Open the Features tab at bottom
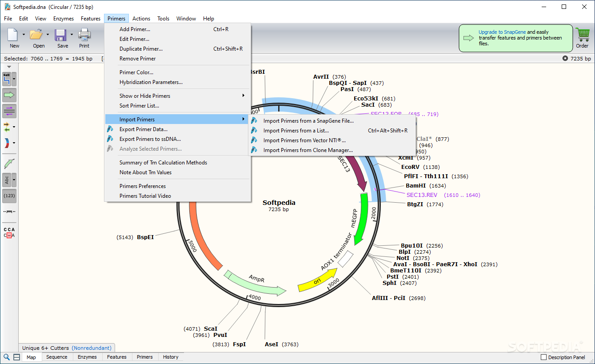The height and width of the screenshot is (364, 595). point(117,357)
